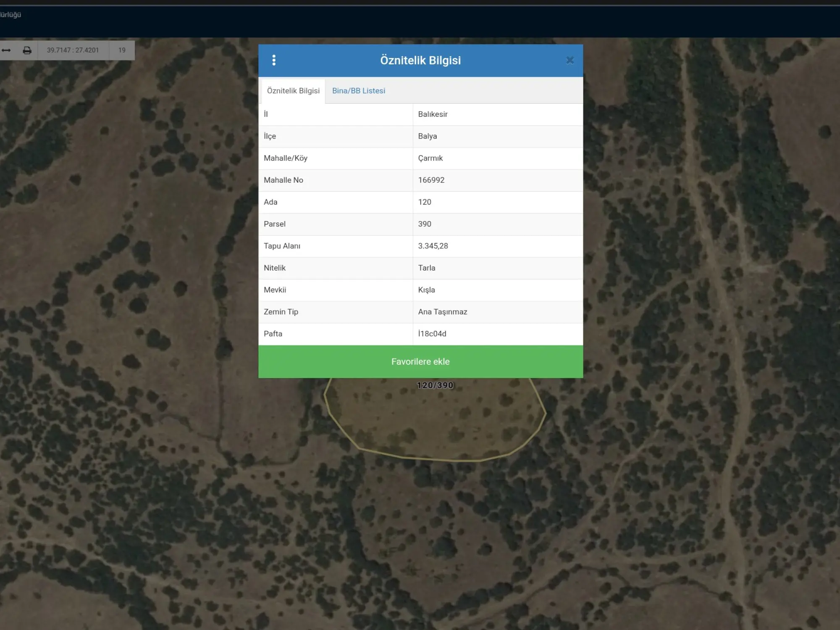Close the Öznitelik Bilgisi dialog

click(570, 60)
